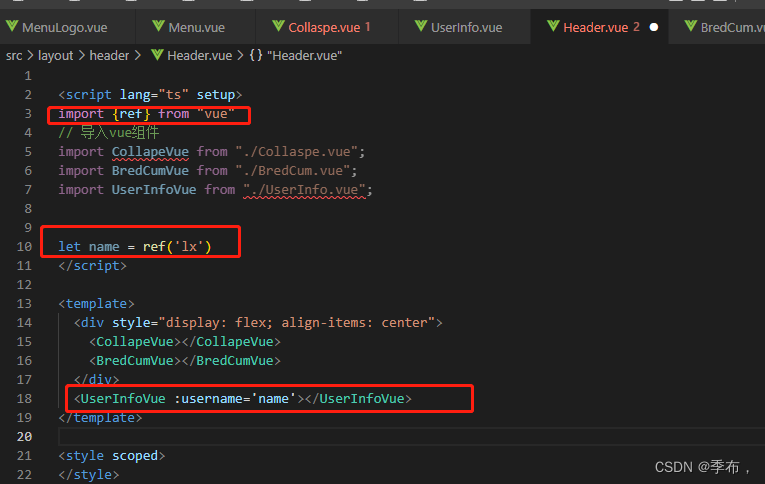Screen dimensions: 765x484
Task: Click unsaved dot on Header.vue tab
Action: (654, 27)
